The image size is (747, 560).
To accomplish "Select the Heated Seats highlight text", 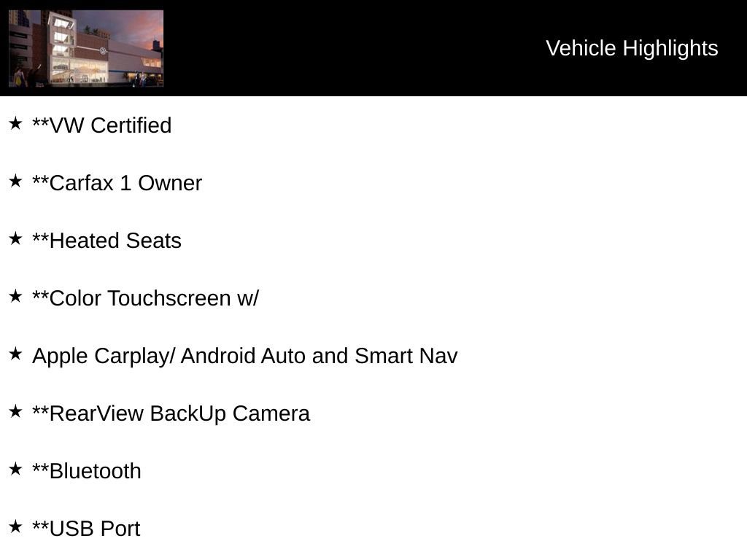I will (107, 241).
